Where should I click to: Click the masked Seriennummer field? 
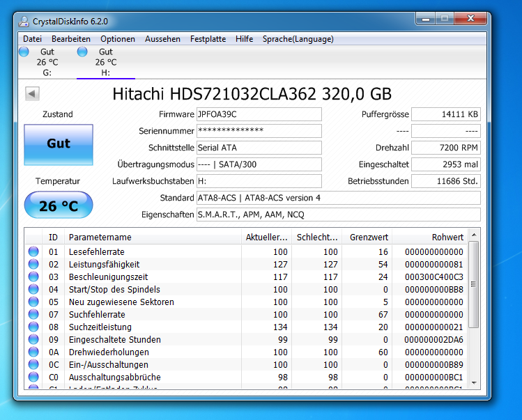point(259,131)
